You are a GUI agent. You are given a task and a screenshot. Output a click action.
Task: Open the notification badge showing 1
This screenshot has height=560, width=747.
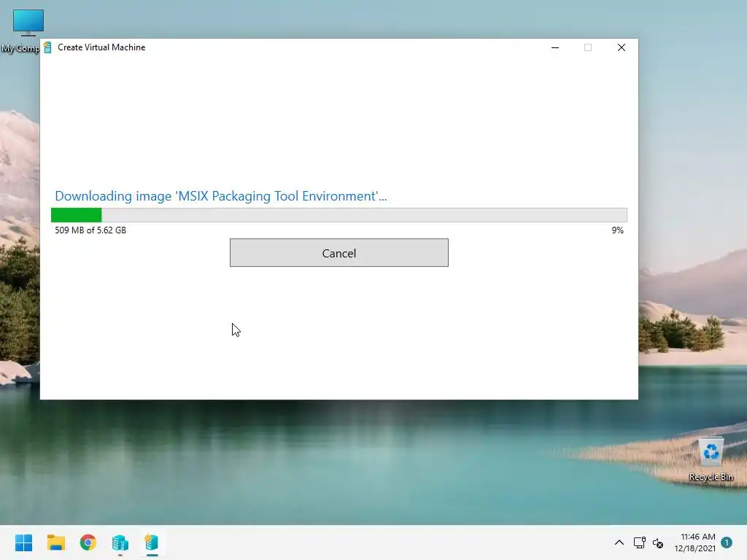tap(727, 542)
